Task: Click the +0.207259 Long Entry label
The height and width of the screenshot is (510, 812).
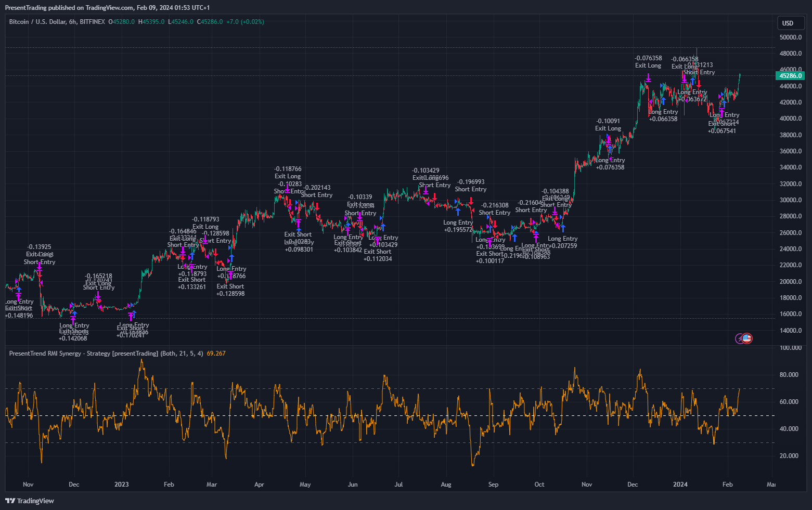Action: (563, 246)
